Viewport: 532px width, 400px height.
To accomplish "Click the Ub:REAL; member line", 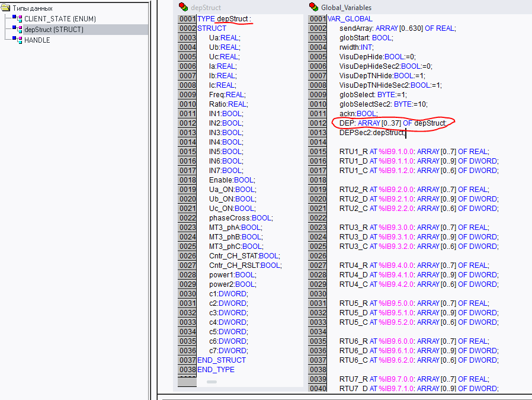I will [225, 47].
